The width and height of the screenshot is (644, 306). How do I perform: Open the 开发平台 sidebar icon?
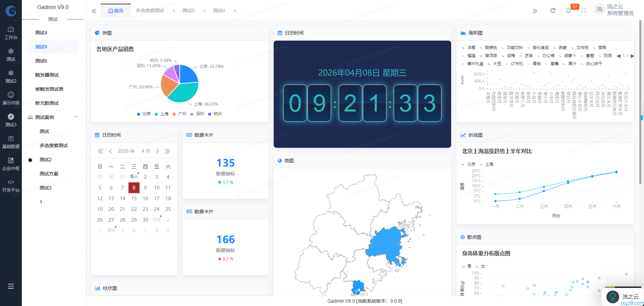click(x=11, y=186)
